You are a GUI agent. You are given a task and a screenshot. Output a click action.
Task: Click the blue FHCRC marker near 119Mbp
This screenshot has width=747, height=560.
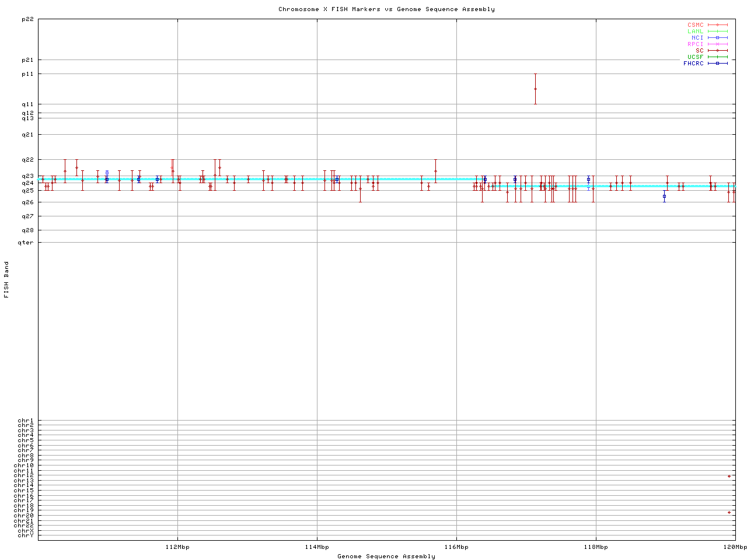point(664,196)
